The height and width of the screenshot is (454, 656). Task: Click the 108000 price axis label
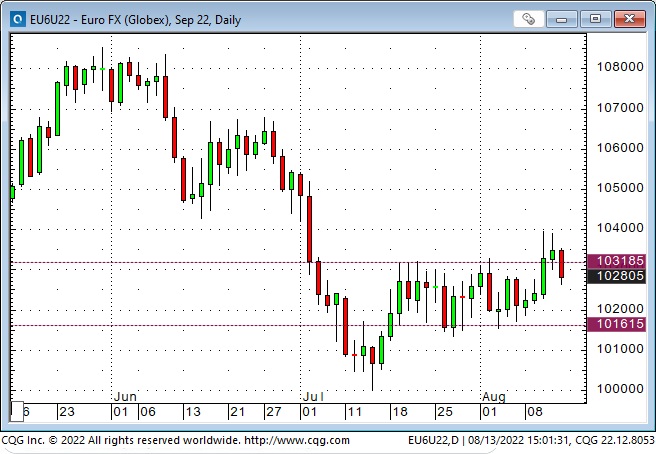point(620,67)
